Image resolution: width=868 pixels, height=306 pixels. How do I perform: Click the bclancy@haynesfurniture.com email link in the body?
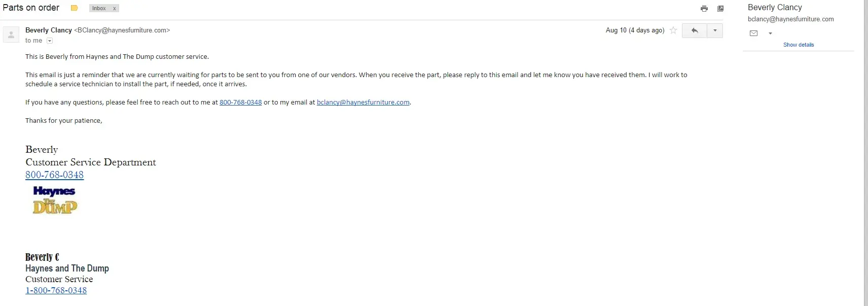point(363,103)
